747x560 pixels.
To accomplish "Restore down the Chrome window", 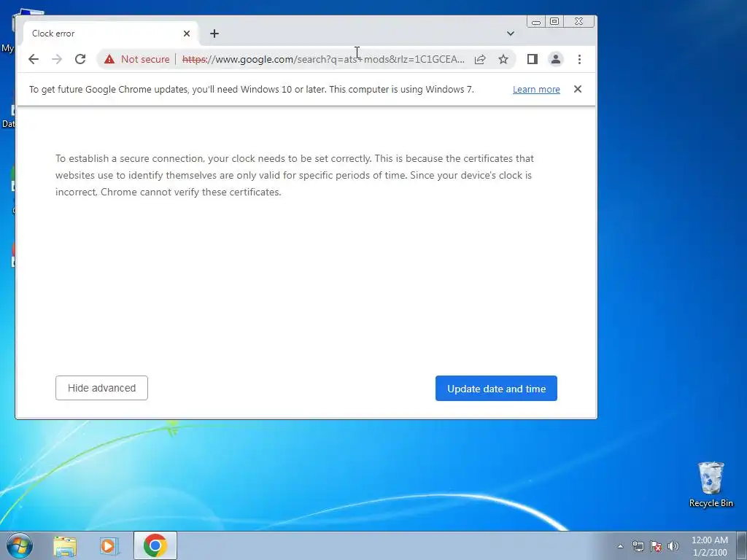I will [x=554, y=21].
